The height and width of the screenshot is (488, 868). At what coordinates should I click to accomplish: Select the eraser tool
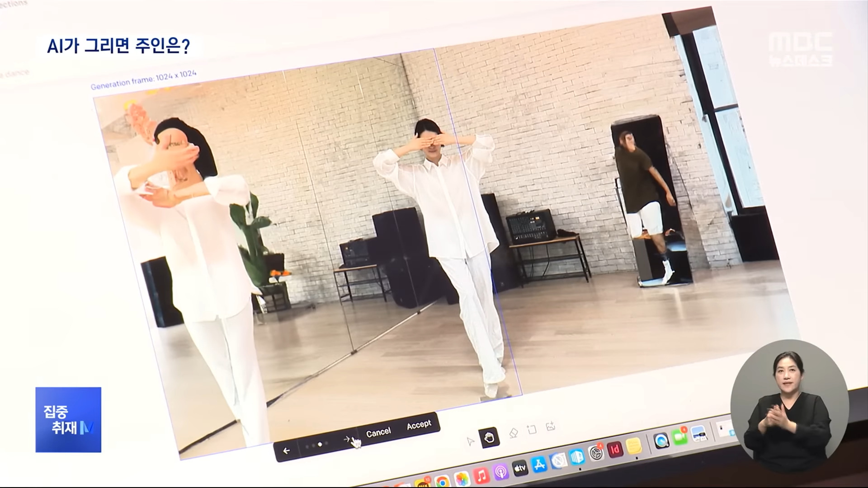click(513, 433)
